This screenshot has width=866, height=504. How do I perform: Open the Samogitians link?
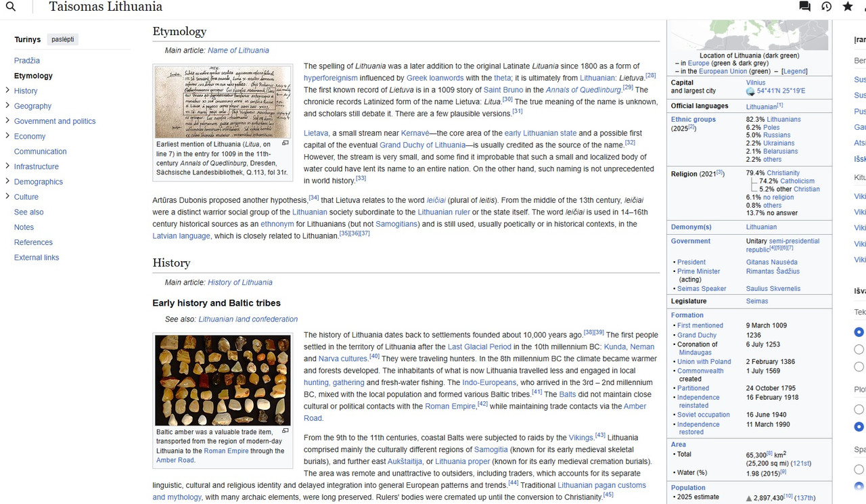coord(397,224)
